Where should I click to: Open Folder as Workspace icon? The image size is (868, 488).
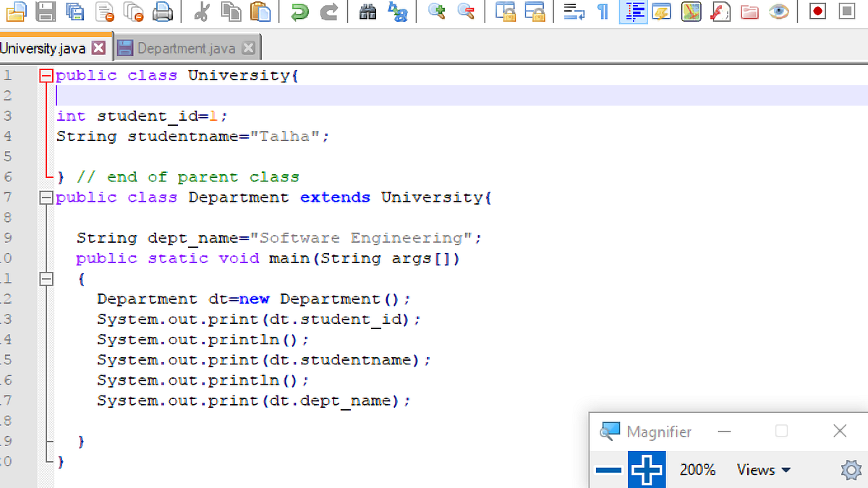point(749,11)
